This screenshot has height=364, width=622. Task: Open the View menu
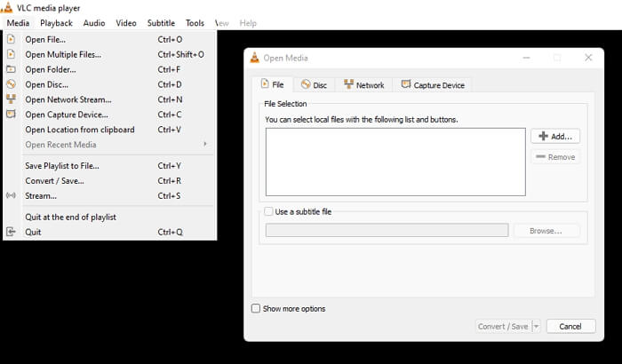(222, 23)
